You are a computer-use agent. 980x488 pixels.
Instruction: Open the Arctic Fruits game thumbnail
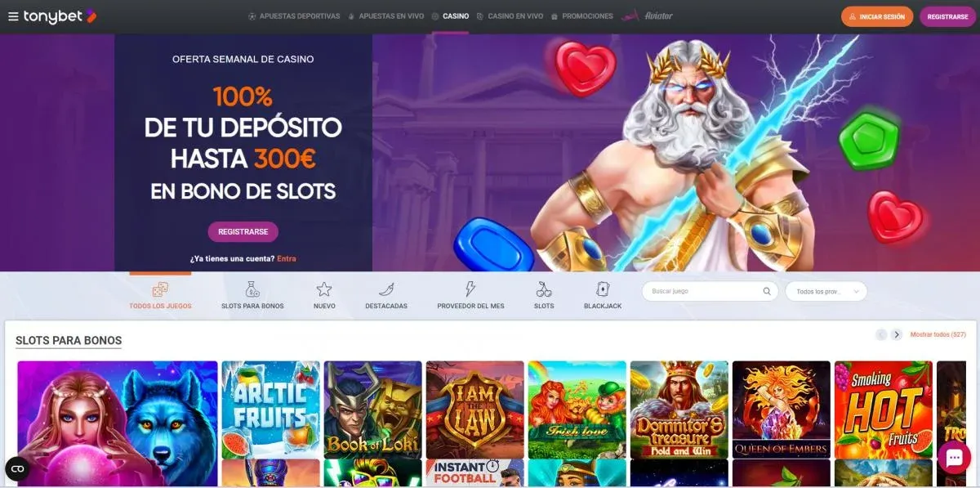pyautogui.click(x=271, y=410)
